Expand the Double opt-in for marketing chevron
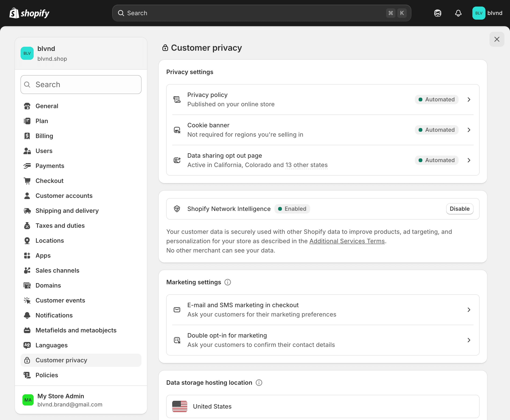The image size is (510, 420). tap(469, 340)
